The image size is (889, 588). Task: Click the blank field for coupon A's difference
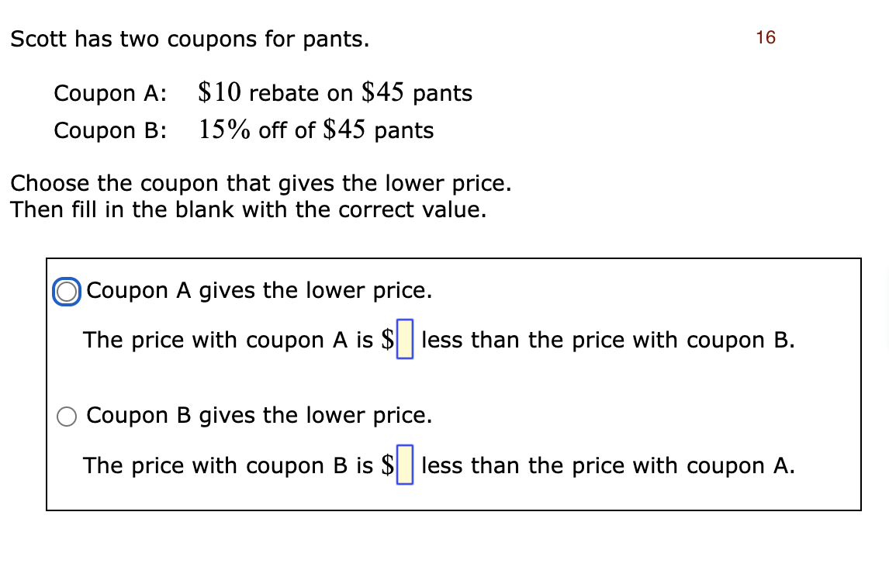pyautogui.click(x=405, y=339)
